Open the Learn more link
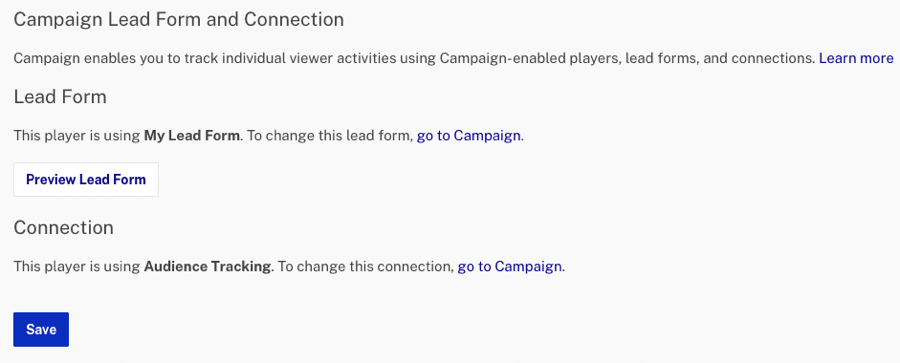 pos(856,58)
